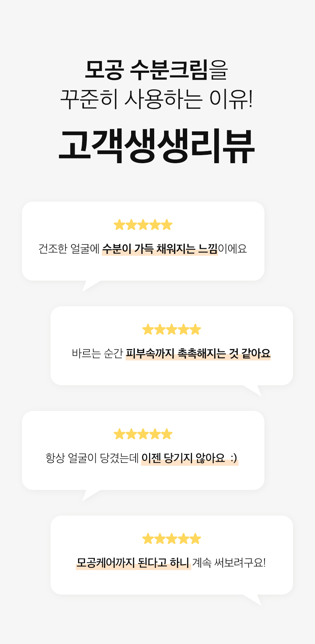315x644 pixels.
Task: Click the "건조한 얼굴에" text in first review
Action: point(69,249)
